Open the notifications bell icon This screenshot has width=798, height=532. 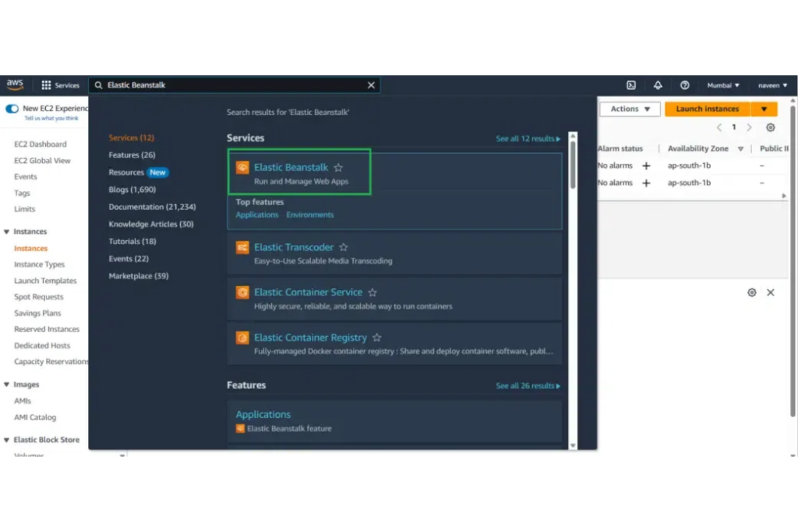click(x=658, y=85)
